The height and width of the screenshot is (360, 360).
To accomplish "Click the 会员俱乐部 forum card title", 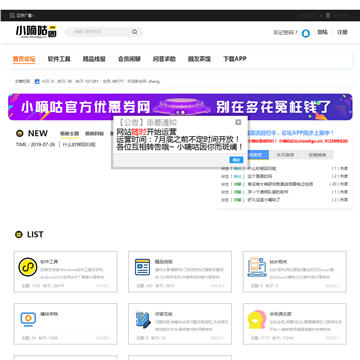I will [x=281, y=314].
